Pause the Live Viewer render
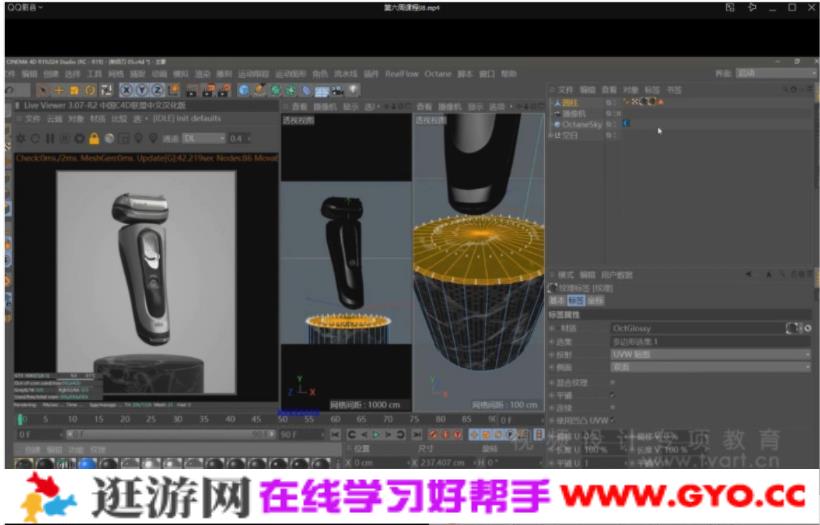The width and height of the screenshot is (820, 525). (x=50, y=139)
